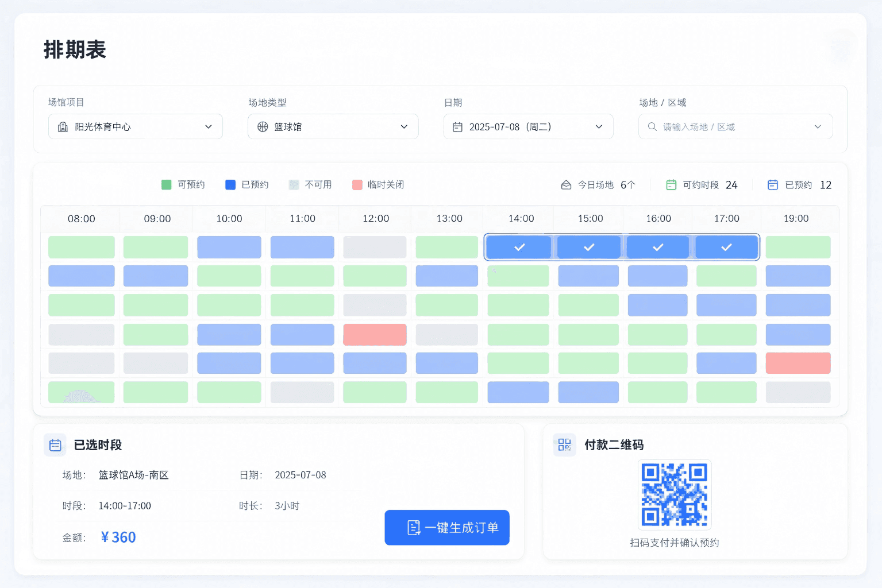
Task: Click the 已选时段 calendar icon
Action: [55, 445]
